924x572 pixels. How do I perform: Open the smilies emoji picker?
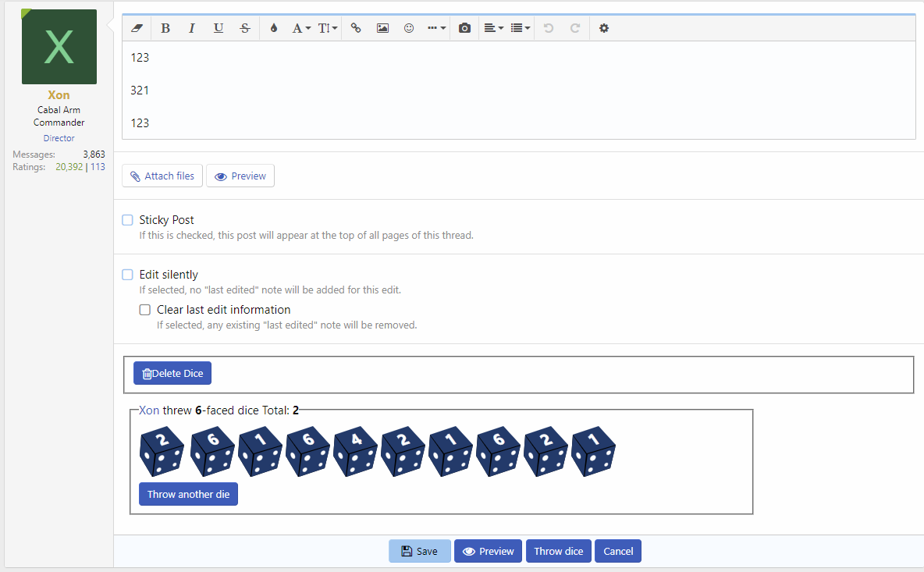[409, 28]
